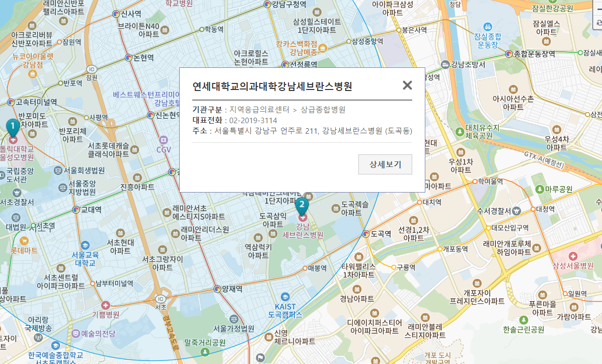602x364 pixels.
Task: Click the 개포자이 프레지던스아파트 label
Action: coord(477,297)
